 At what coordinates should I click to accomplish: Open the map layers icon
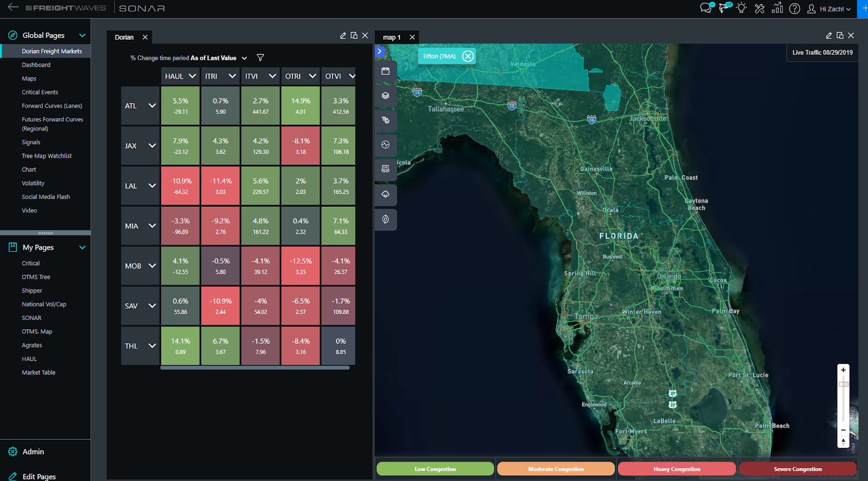click(x=385, y=95)
